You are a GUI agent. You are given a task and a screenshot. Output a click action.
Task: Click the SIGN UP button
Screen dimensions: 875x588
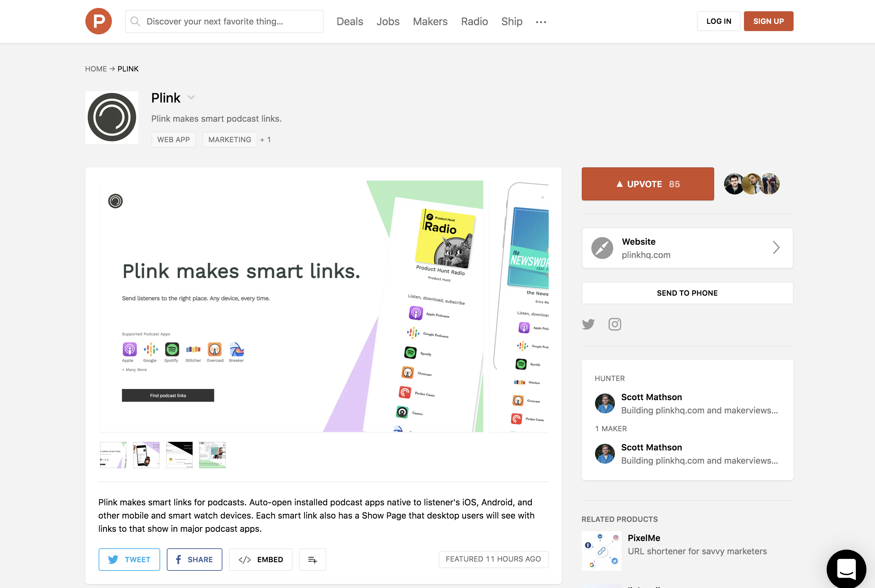pos(768,21)
